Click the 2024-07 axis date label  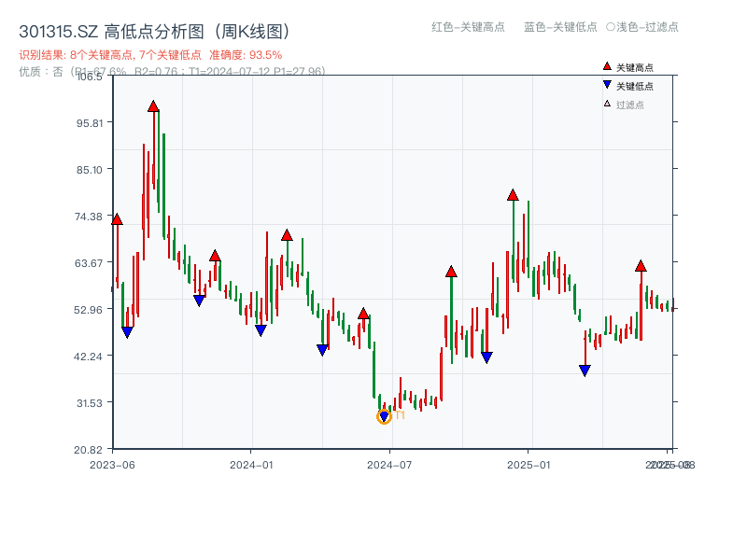(391, 461)
